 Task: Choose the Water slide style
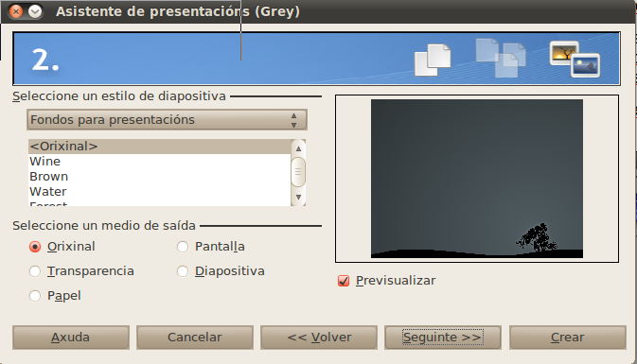160,192
